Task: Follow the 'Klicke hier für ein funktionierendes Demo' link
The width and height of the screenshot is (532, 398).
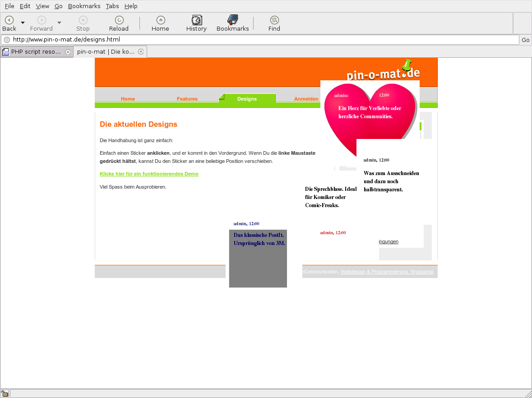Action: [x=149, y=174]
